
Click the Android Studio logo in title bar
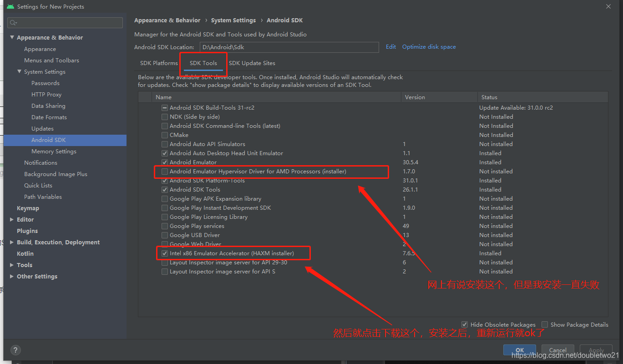click(10, 6)
